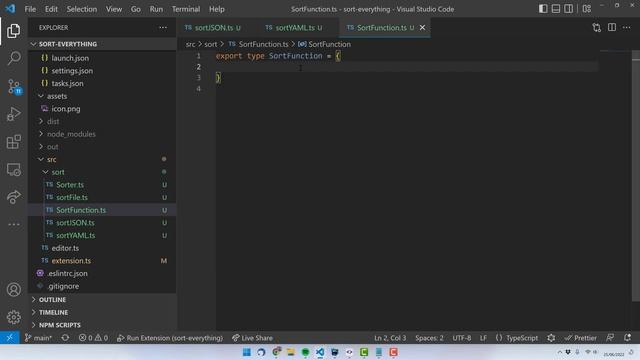Click feedback icon in status bar
The width and height of the screenshot is (640, 360).
[610, 338]
